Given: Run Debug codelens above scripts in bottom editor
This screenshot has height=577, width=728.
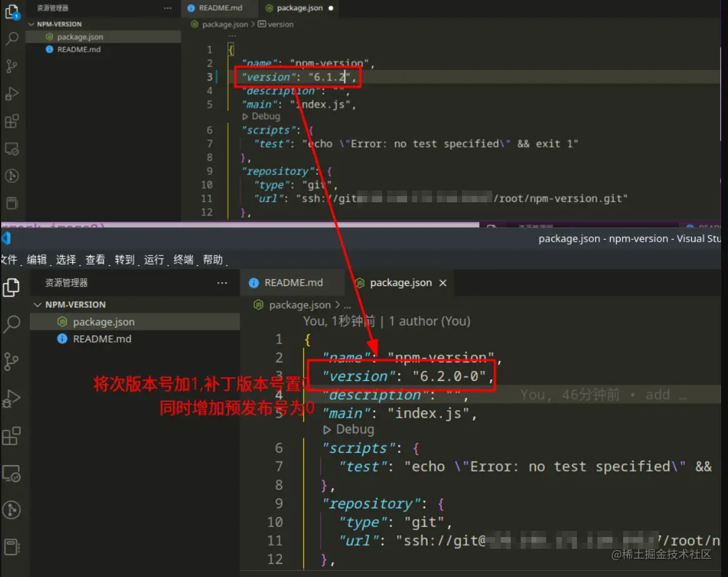Looking at the screenshot, I should point(348,430).
